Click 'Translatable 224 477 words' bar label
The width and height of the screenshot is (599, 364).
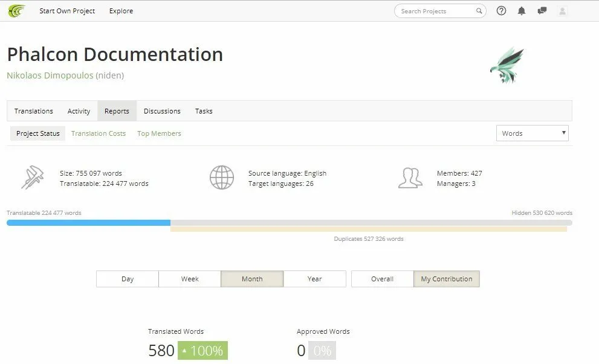tap(44, 213)
